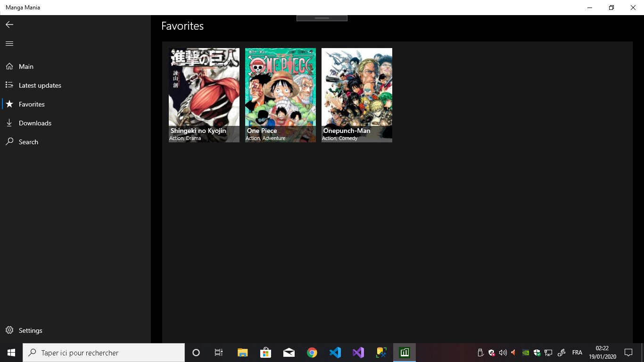Open the Downloads section
Image resolution: width=644 pixels, height=362 pixels.
click(x=75, y=123)
